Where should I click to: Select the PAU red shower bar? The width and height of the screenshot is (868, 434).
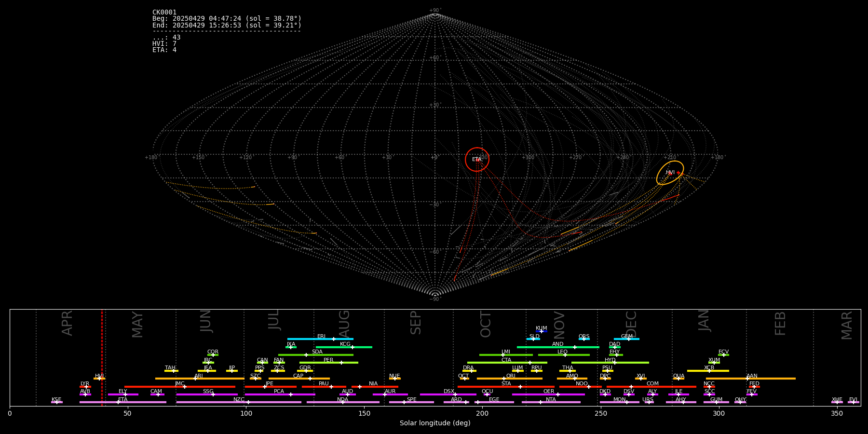(324, 387)
